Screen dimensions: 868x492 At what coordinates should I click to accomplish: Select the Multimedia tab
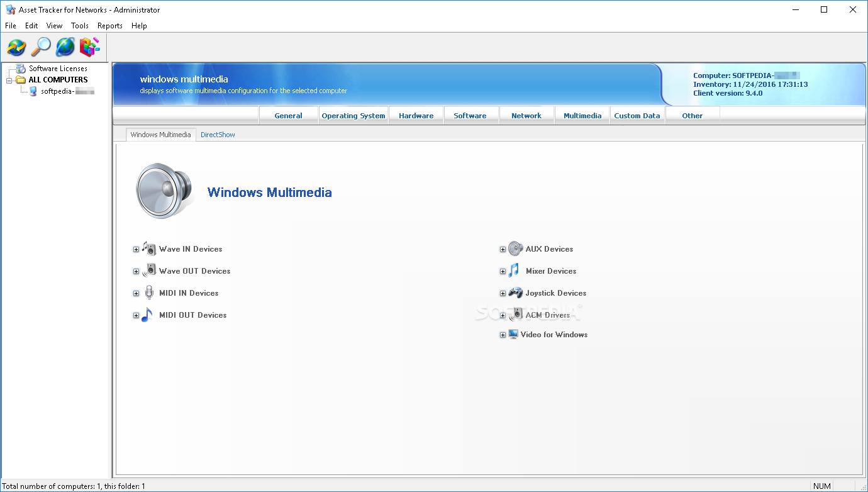(582, 116)
